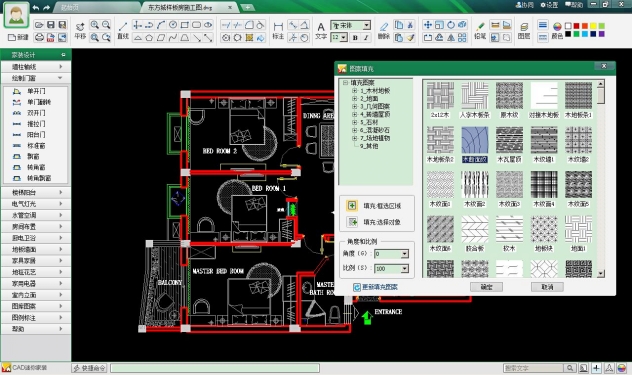Click the rotate circular arrow icon
This screenshot has height=375, width=632.
451,25
